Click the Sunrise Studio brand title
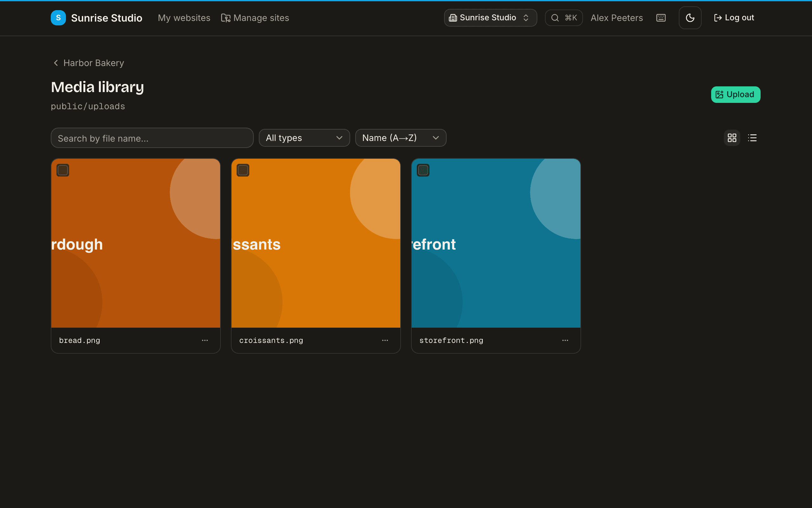 [x=107, y=18]
